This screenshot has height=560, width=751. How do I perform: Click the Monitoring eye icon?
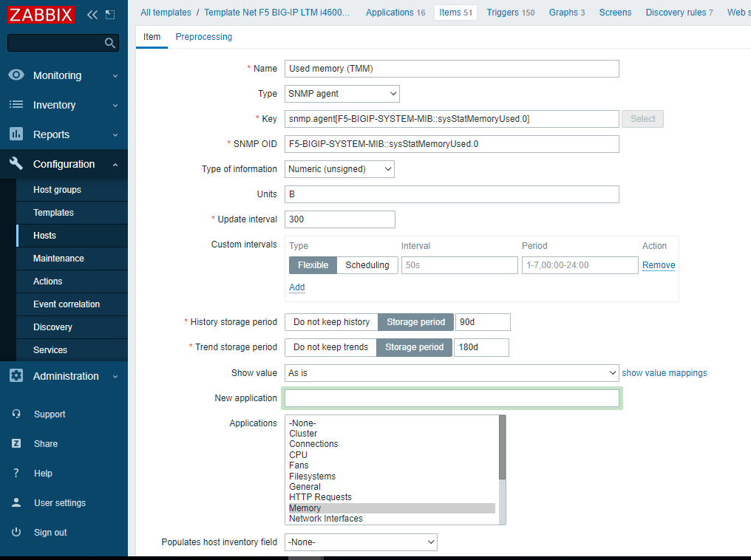(16, 75)
